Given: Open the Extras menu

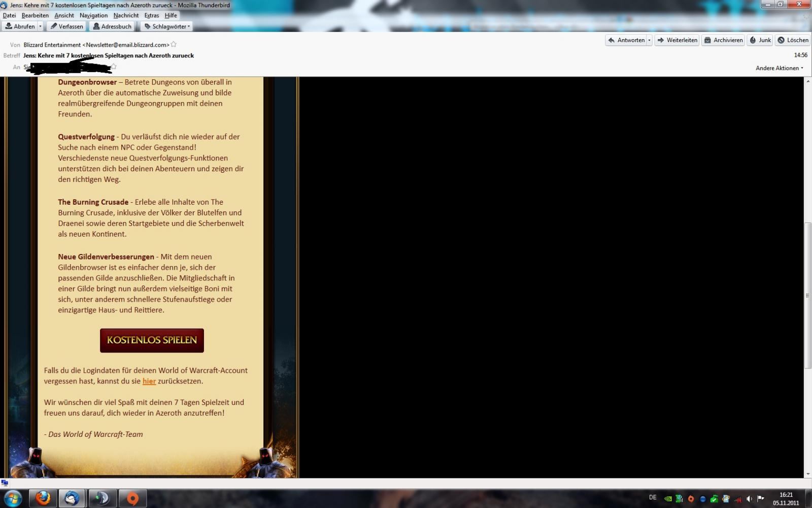Looking at the screenshot, I should point(151,15).
